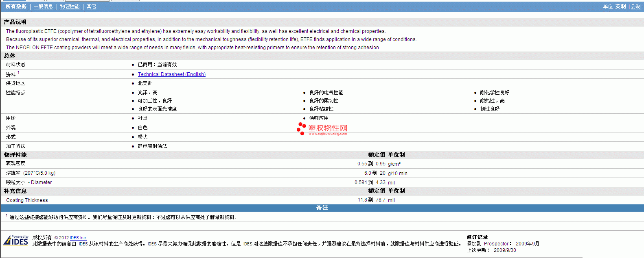Image resolution: width=644 pixels, height=258 pixels.
Task: Select the feature 良好的柔韧性
Action: point(324,101)
